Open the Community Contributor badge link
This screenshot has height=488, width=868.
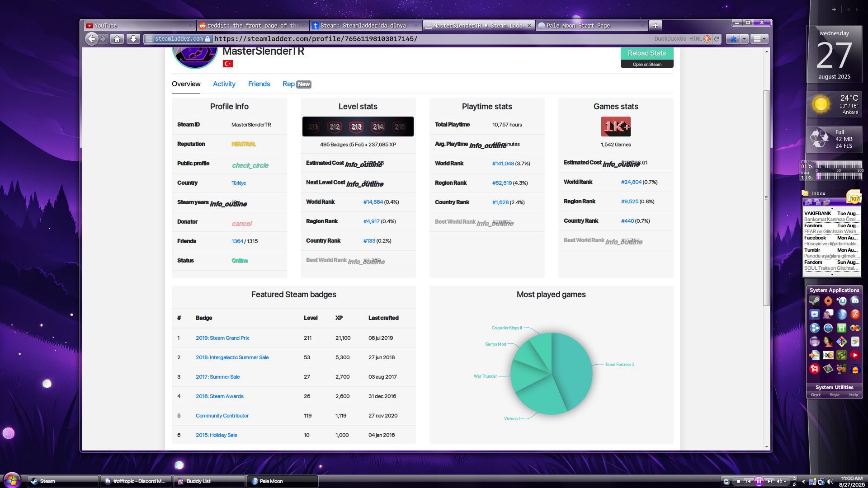point(222,416)
